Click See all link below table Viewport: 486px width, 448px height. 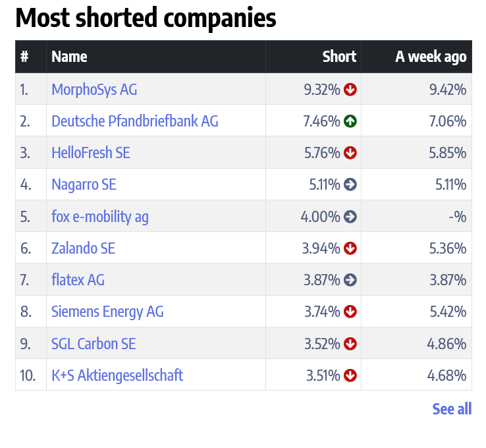(x=452, y=409)
